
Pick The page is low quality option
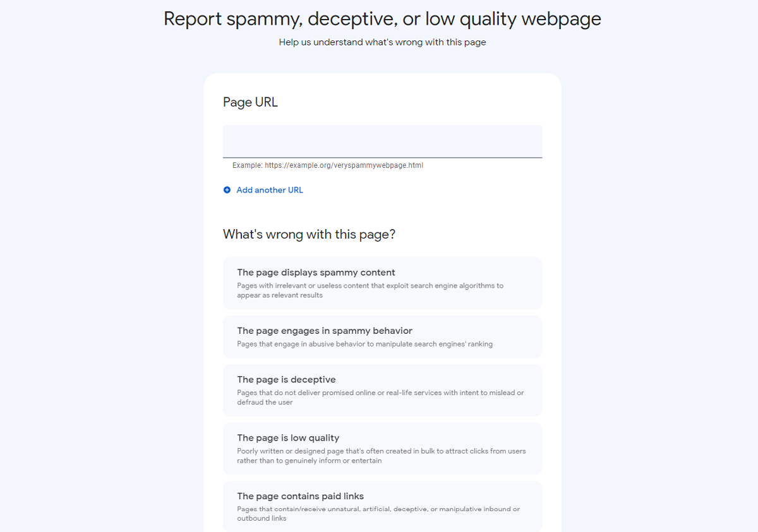(382, 449)
